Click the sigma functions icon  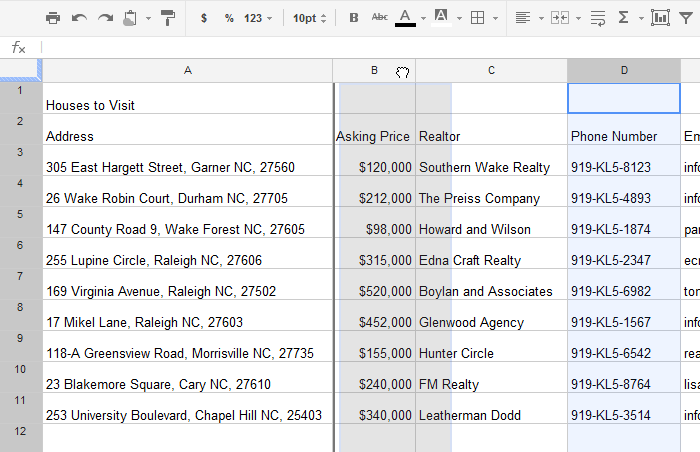coord(623,18)
